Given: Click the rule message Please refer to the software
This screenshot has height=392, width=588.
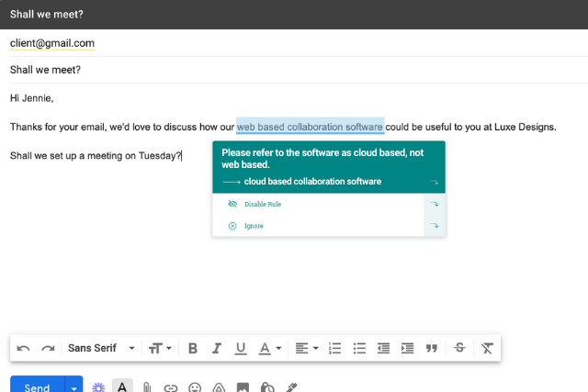Looking at the screenshot, I should tap(322, 159).
